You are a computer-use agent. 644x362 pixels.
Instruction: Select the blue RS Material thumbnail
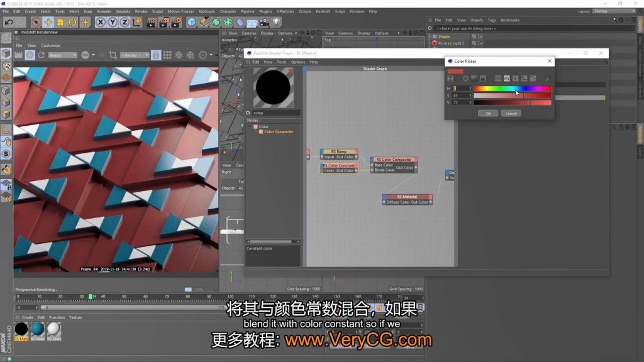[x=38, y=329]
